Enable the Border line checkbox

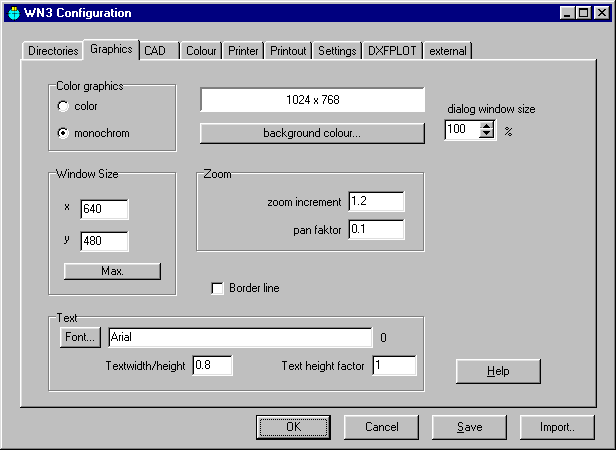tap(217, 288)
